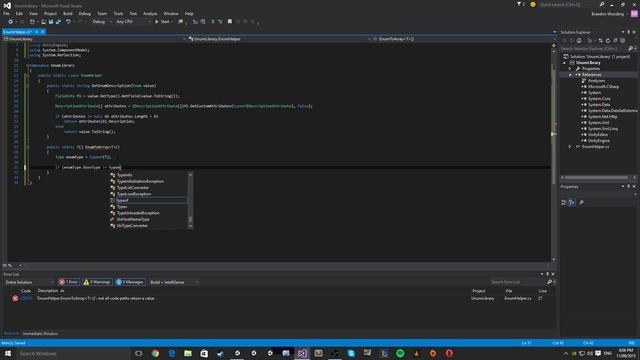Click the Windows Start button
The width and height of the screenshot is (640, 360).
(x=8, y=353)
